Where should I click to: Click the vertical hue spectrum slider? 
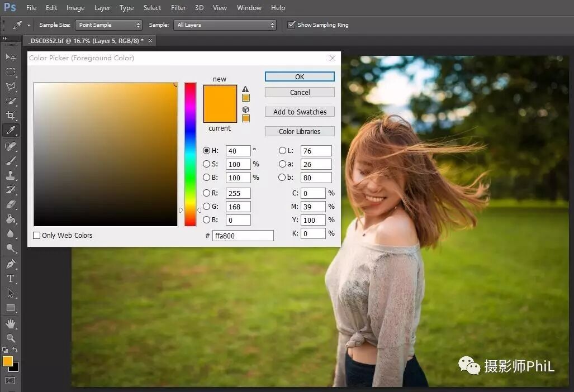(x=190, y=154)
